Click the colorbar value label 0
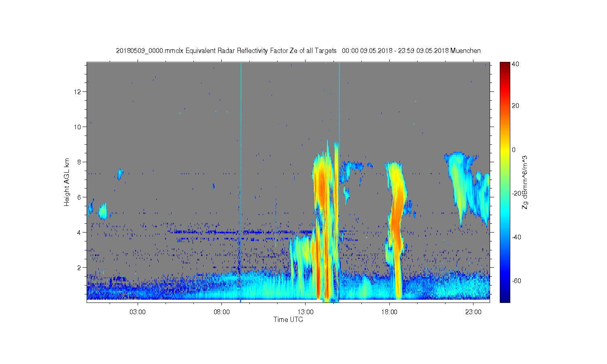607x364 pixels. (x=514, y=150)
